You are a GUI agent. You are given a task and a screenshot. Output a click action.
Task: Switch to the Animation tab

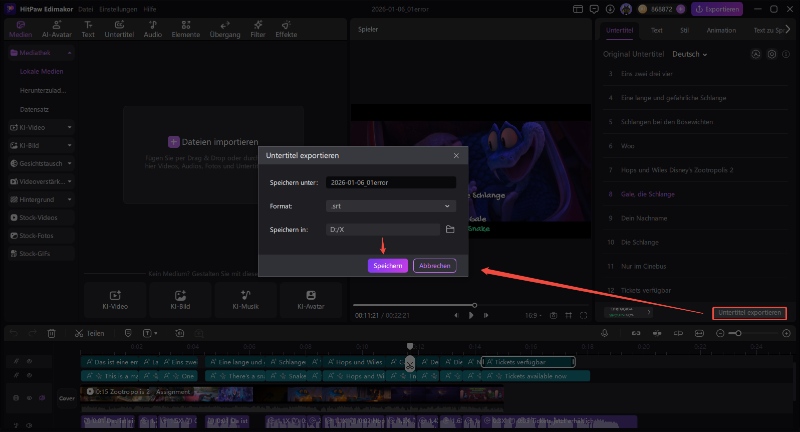[x=721, y=31]
